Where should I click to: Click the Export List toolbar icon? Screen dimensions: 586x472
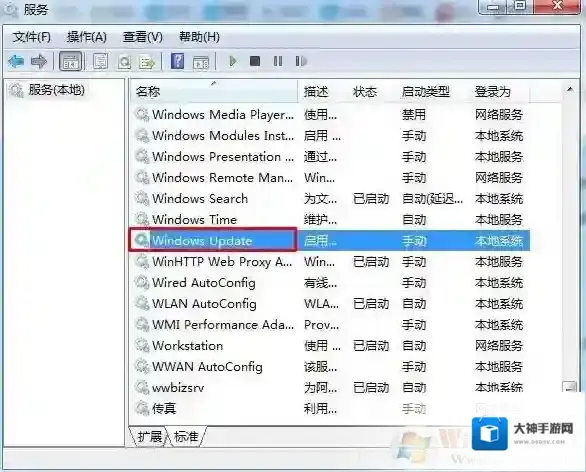147,61
